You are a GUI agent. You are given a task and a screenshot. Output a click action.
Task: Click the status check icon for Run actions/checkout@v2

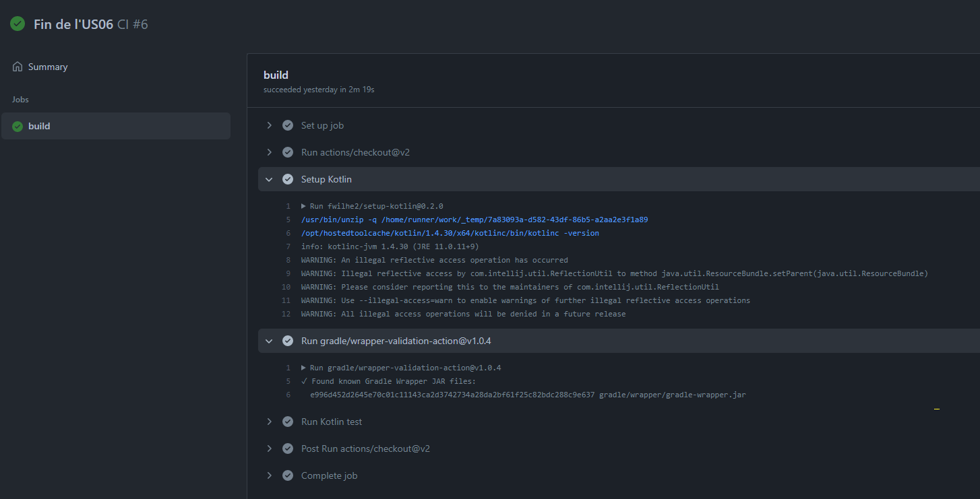pos(288,152)
